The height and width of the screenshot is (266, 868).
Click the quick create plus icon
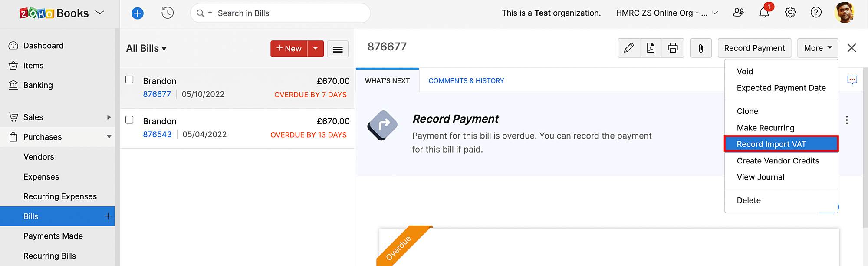tap(137, 13)
